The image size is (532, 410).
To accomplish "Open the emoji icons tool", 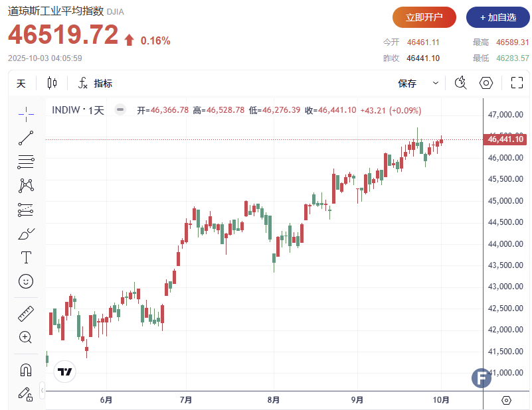I will pos(26,281).
